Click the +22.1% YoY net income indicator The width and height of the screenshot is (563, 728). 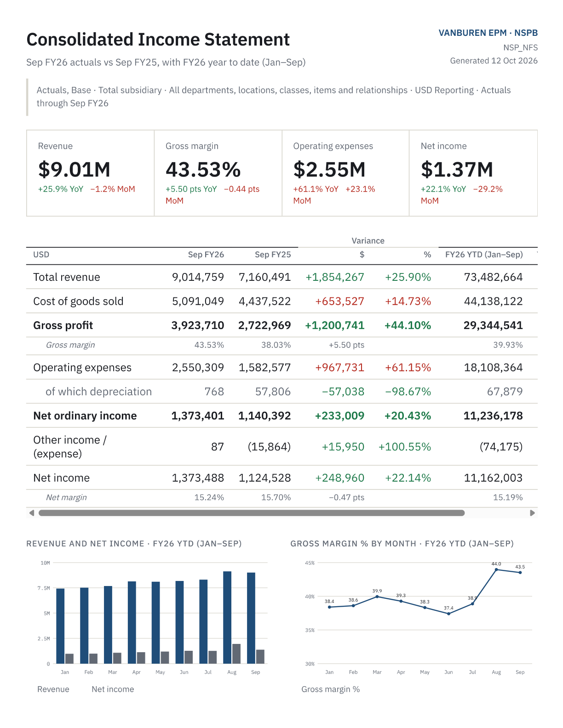coord(443,189)
